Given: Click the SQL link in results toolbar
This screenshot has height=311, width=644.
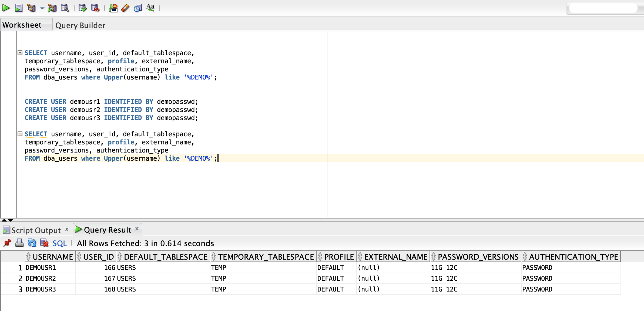Looking at the screenshot, I should tap(60, 243).
